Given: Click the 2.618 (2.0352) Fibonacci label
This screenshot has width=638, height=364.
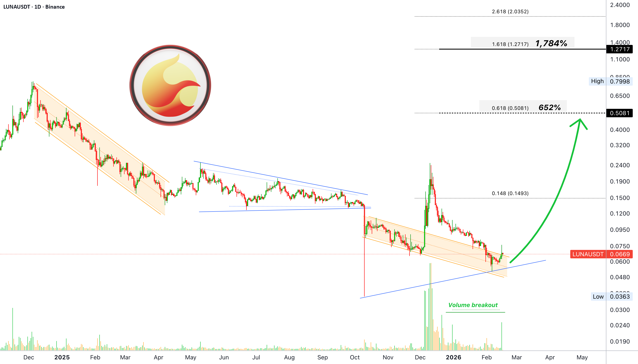Looking at the screenshot, I should (x=510, y=12).
